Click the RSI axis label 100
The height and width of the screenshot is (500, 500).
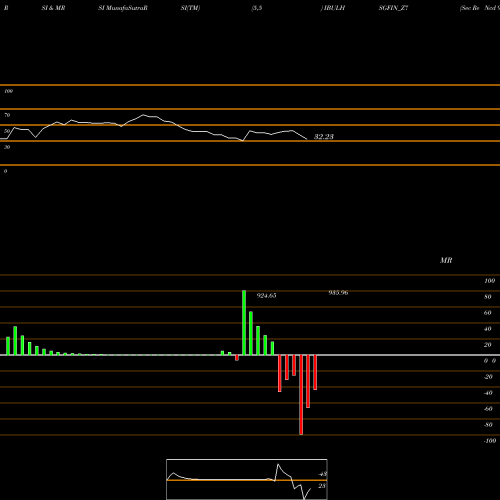point(8,91)
